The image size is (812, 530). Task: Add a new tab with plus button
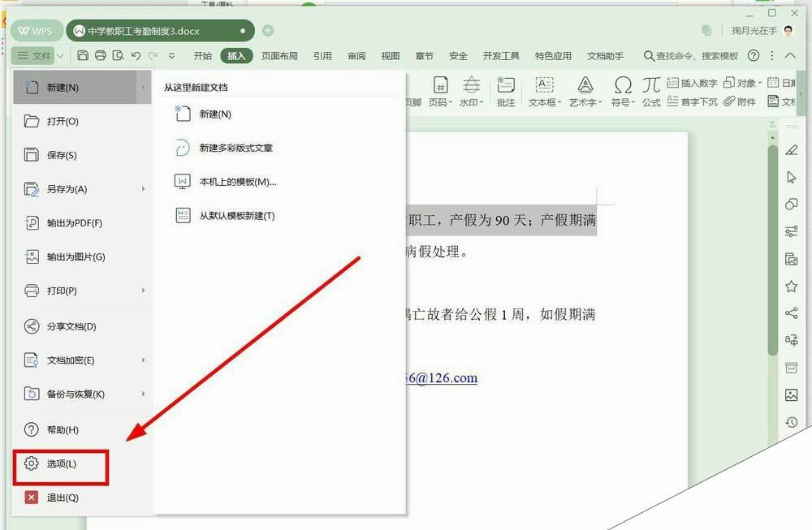tap(268, 31)
